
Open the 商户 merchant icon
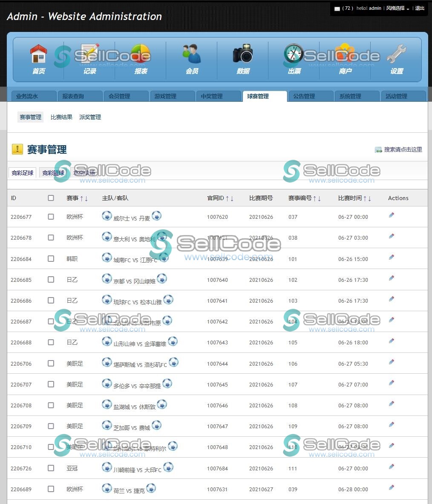coord(345,54)
